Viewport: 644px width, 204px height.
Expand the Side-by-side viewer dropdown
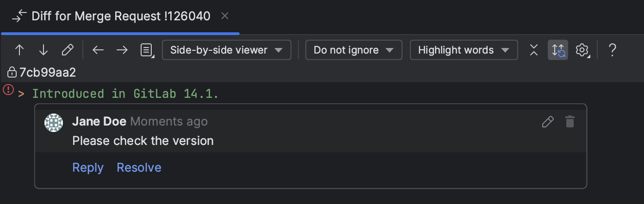point(227,50)
